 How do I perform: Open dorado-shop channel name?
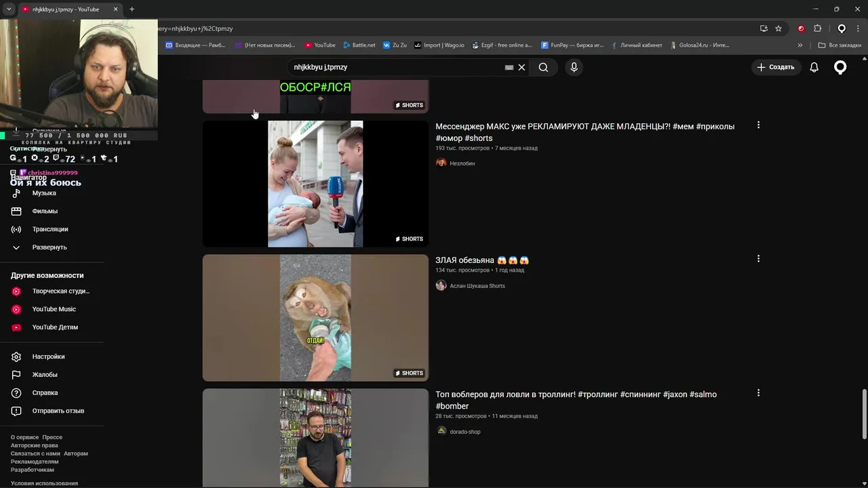point(465,432)
